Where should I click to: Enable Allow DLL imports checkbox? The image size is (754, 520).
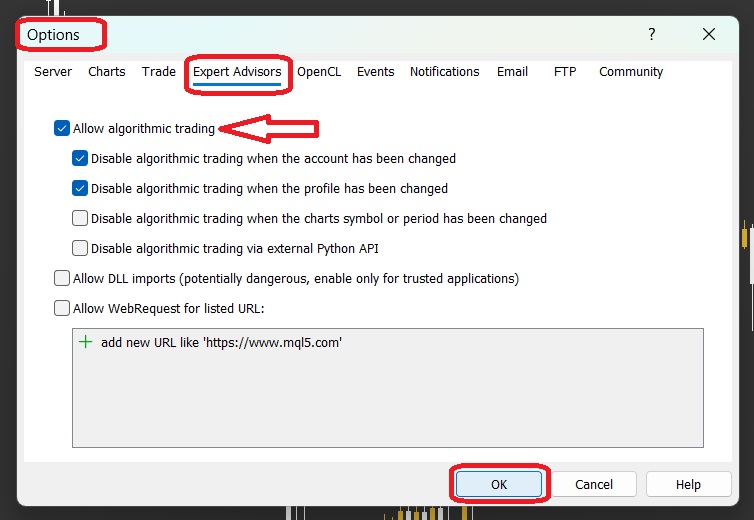[63, 278]
